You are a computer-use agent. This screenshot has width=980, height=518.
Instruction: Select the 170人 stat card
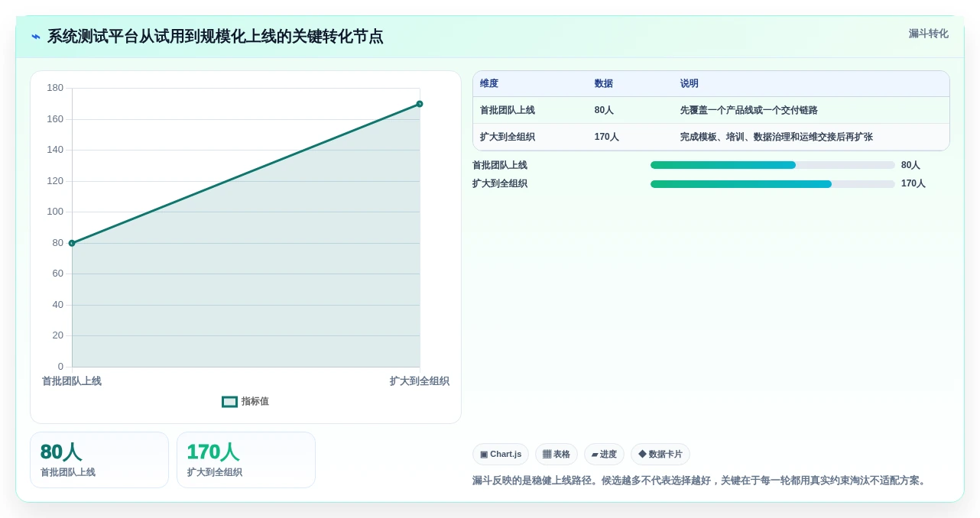click(246, 460)
